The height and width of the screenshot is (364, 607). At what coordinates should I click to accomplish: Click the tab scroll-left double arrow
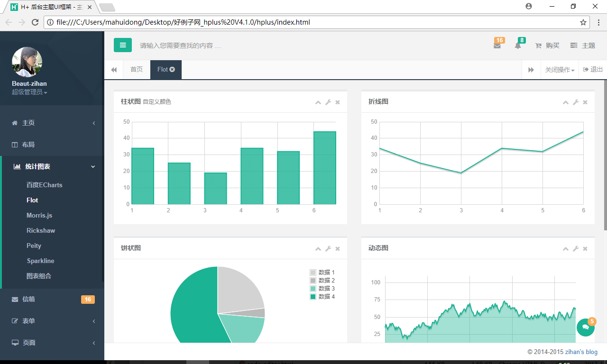(114, 70)
